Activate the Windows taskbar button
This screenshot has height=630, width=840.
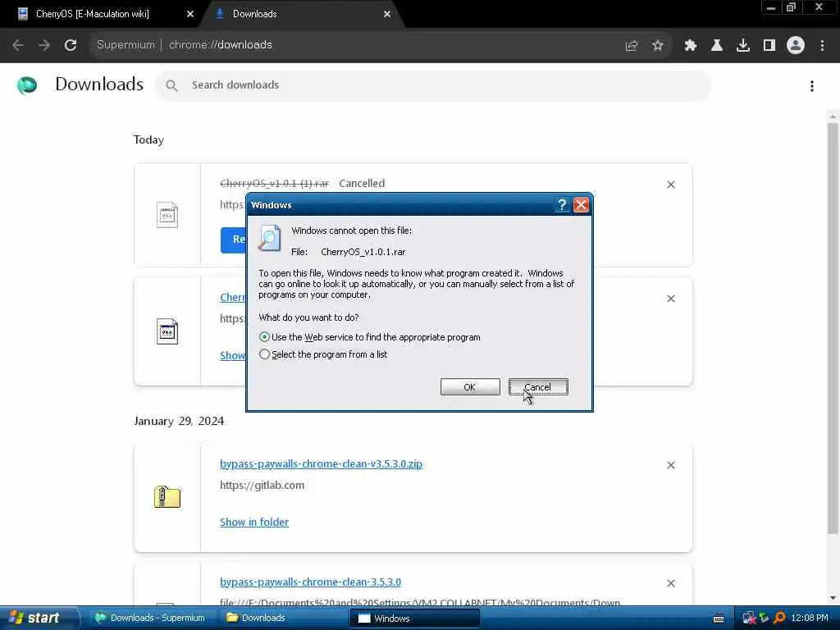(x=414, y=619)
